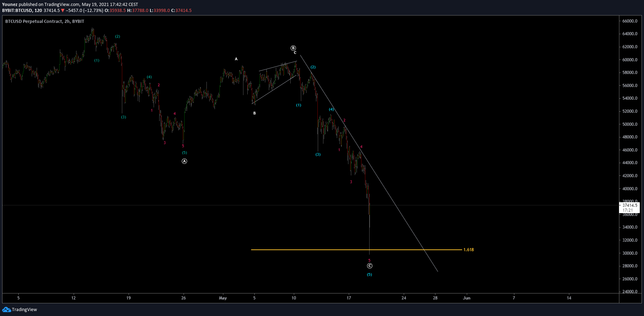Screen dimensions: 644x316
Task: Click the '17' date axis label
Action: click(x=349, y=298)
